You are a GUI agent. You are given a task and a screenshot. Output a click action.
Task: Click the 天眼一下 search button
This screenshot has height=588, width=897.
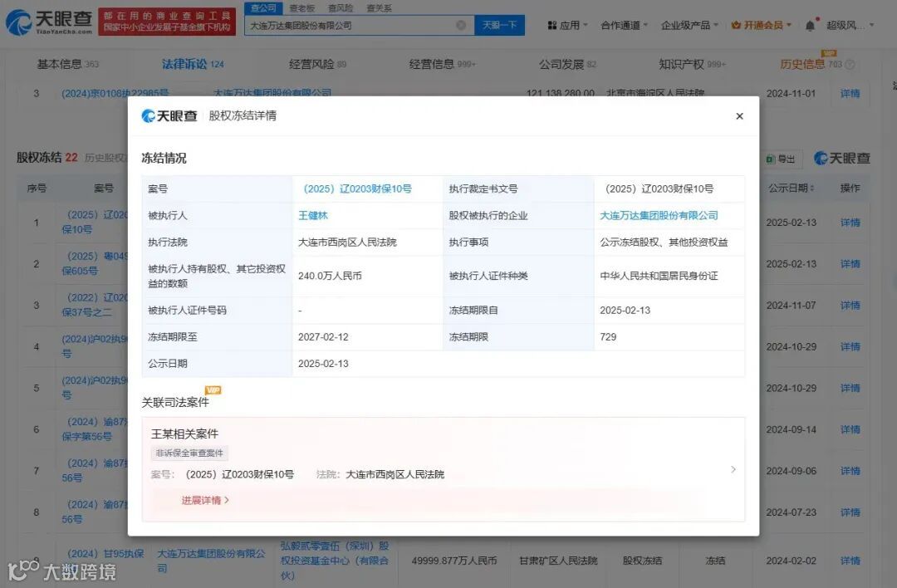pos(499,25)
